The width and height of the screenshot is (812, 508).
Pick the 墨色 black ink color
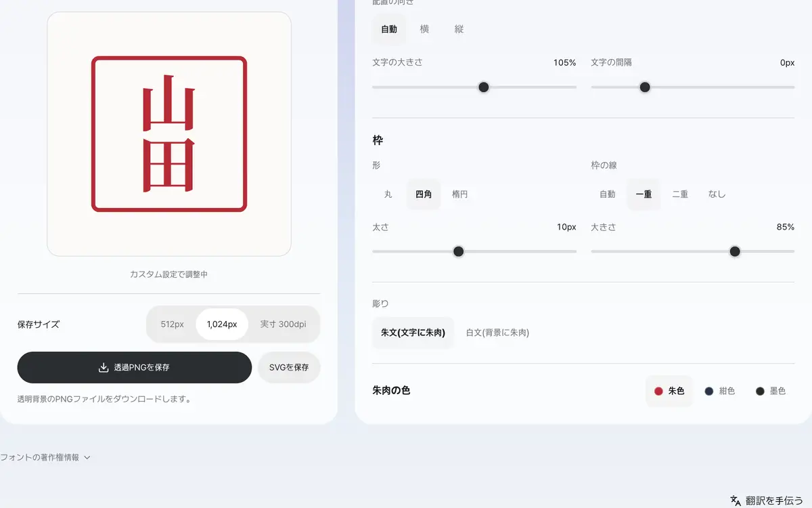click(x=771, y=391)
